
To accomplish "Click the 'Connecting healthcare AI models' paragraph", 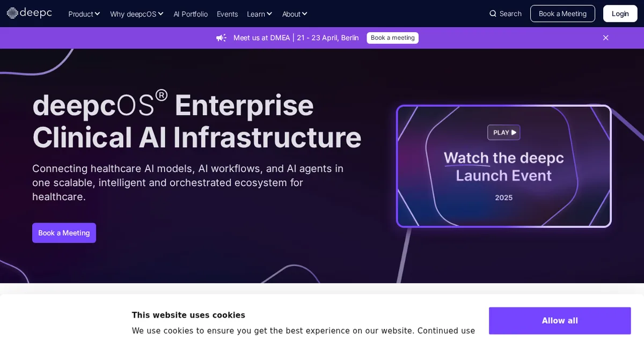I will point(188,182).
